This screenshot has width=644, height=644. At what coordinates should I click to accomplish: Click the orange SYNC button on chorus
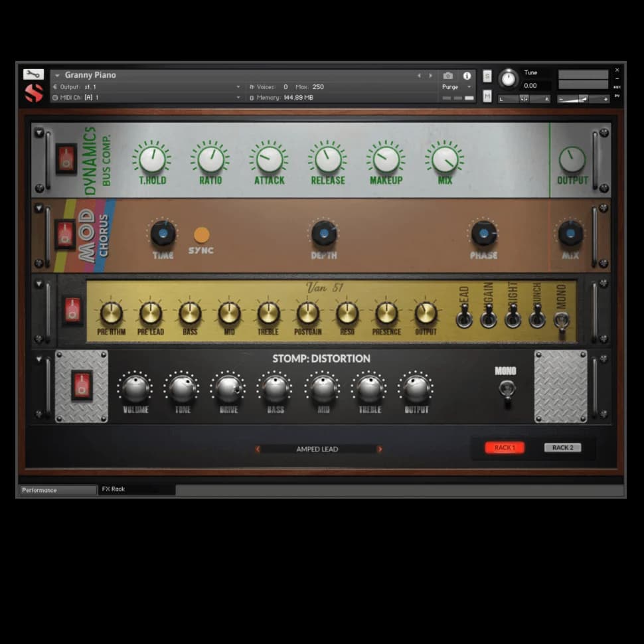point(201,235)
